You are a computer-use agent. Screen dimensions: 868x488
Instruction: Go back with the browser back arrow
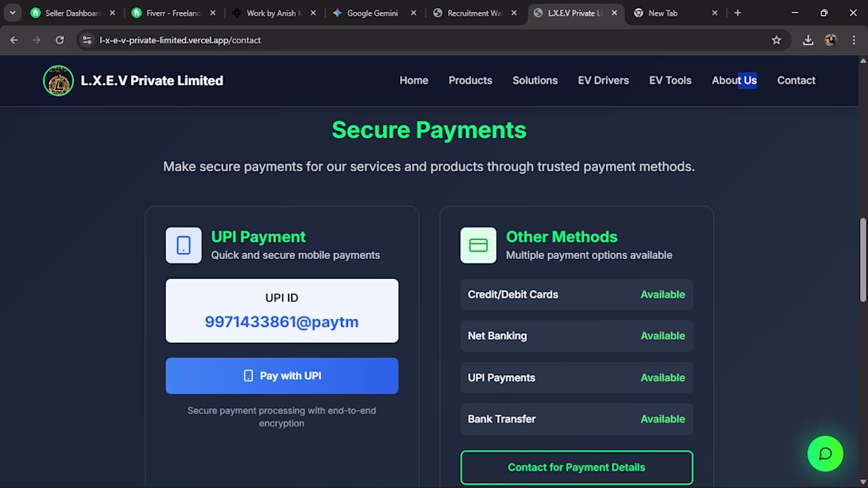[x=14, y=40]
